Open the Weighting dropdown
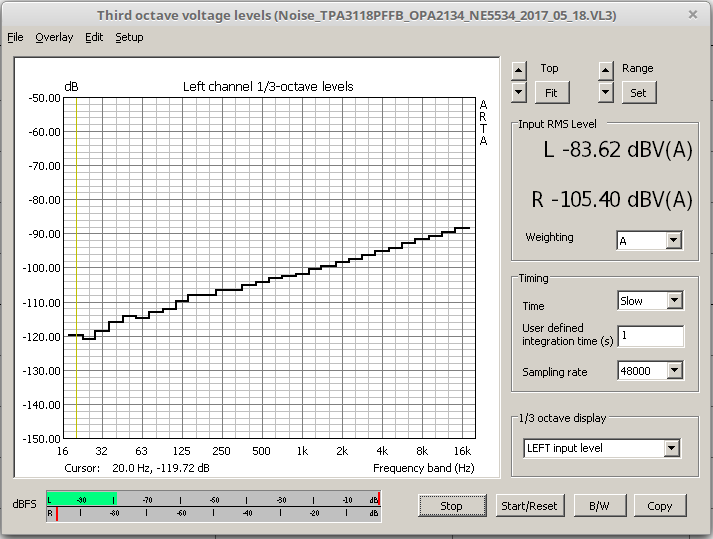This screenshot has width=713, height=539. (673, 240)
